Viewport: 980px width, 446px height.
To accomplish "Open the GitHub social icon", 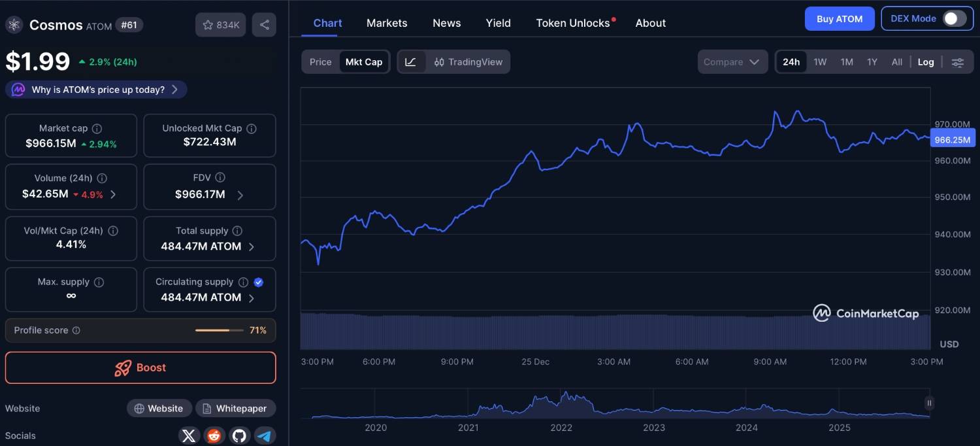I will (x=239, y=436).
